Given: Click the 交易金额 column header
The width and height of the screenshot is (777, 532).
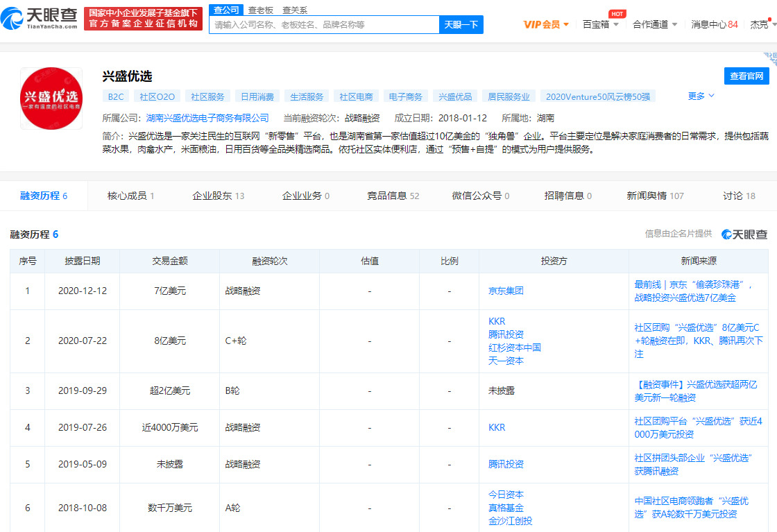Looking at the screenshot, I should coord(169,261).
